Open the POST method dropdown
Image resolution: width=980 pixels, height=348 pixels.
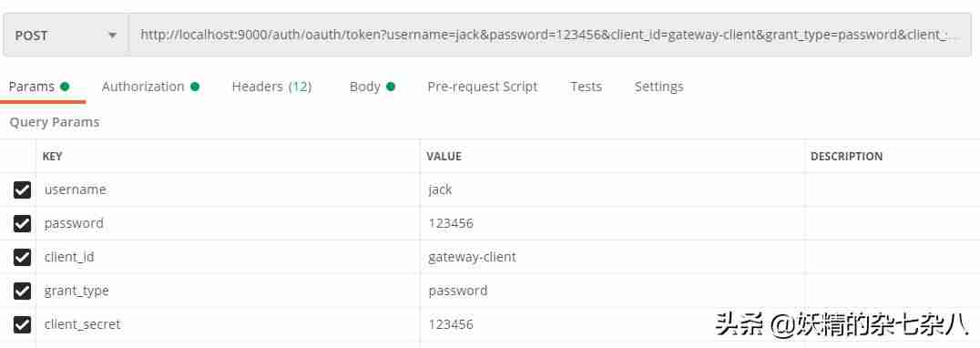(x=66, y=36)
